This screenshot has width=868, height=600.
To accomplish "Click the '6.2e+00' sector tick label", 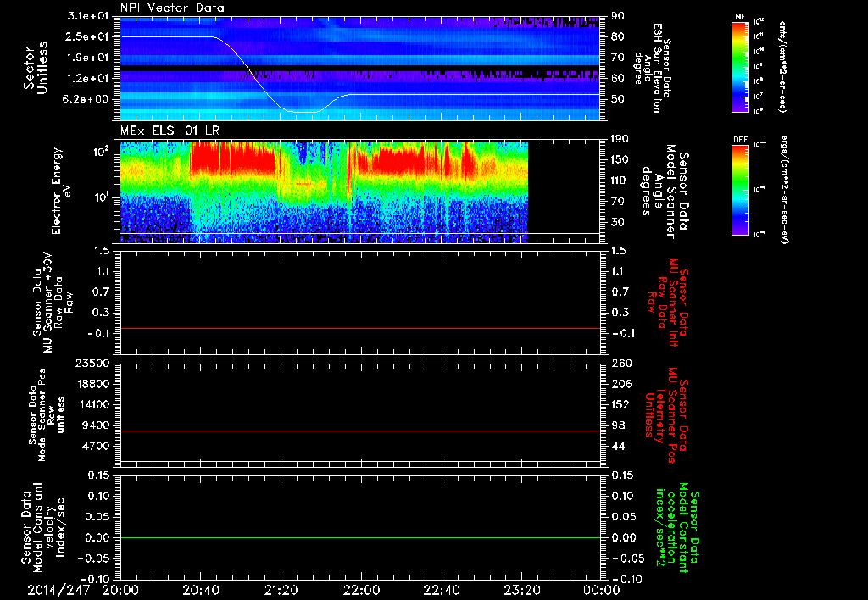I will tap(86, 100).
